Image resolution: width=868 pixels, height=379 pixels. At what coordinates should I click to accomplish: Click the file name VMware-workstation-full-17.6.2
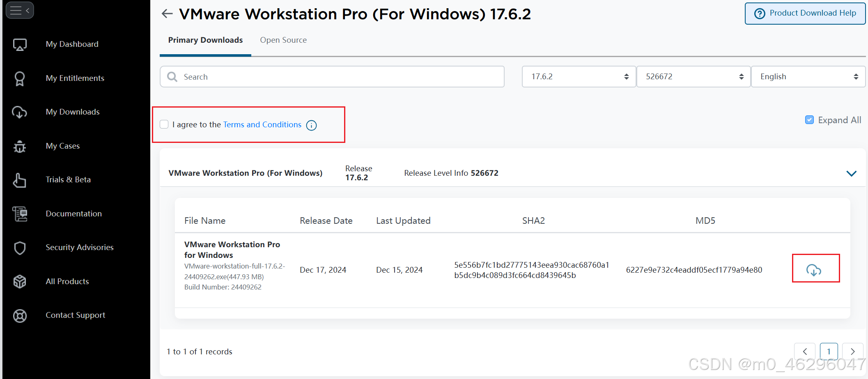[234, 271]
